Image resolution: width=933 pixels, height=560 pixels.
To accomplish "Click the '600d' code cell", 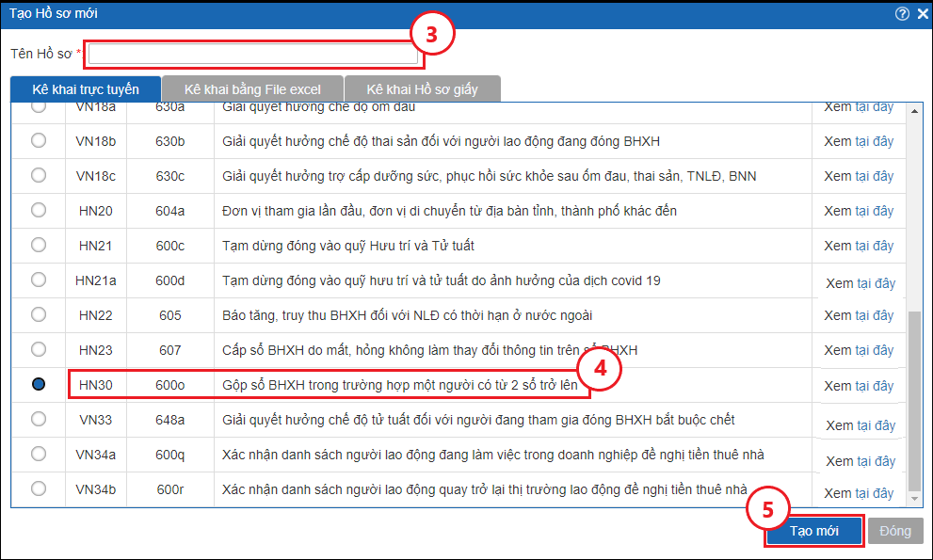I will point(170,280).
